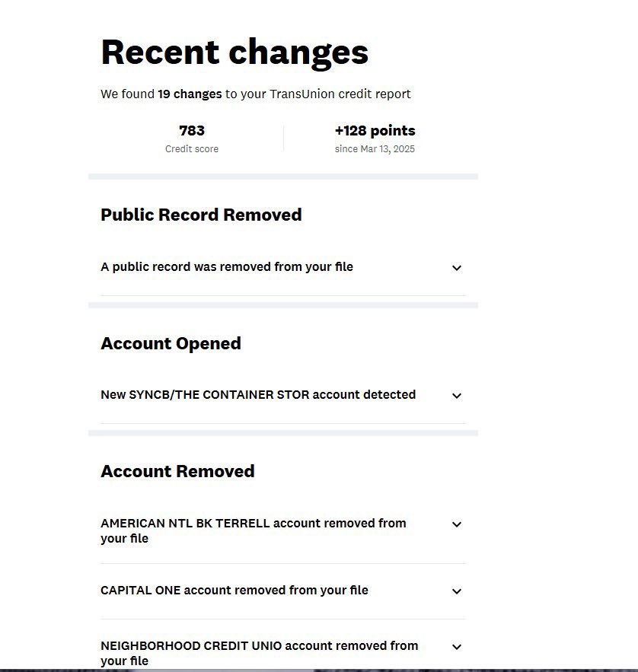This screenshot has width=638, height=672.
Task: Expand AMERICAN NTL BK TERRELL chevron
Action: point(457,524)
